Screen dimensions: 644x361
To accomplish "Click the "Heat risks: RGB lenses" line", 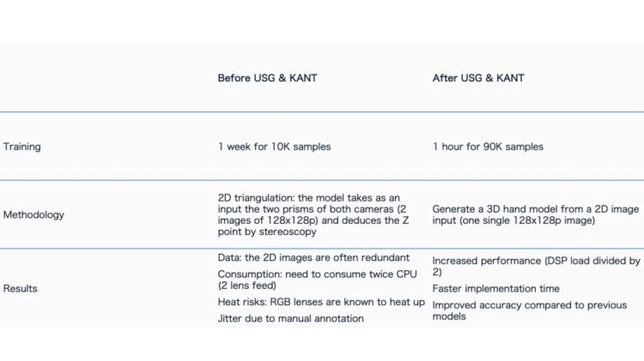I will (321, 304).
